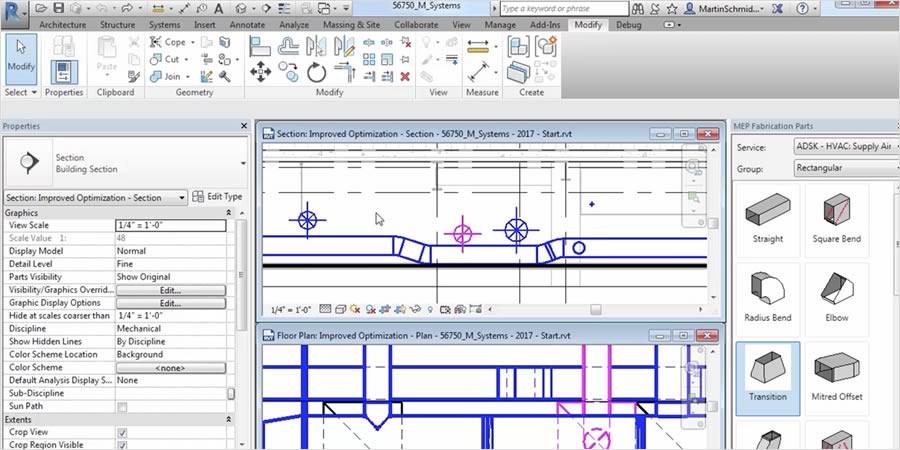Click Create Parts icon
The image size is (900, 450).
(518, 73)
